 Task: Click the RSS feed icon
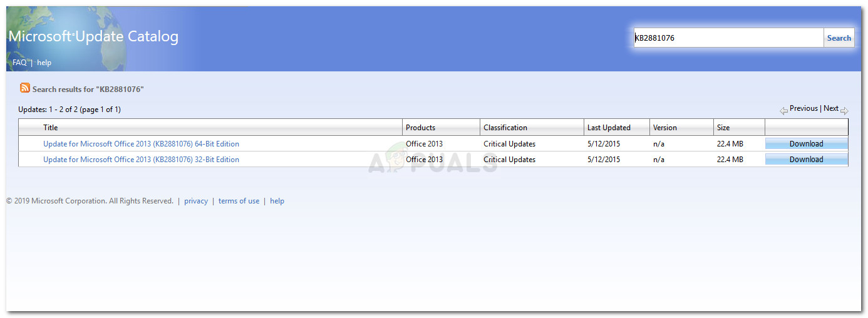(24, 88)
